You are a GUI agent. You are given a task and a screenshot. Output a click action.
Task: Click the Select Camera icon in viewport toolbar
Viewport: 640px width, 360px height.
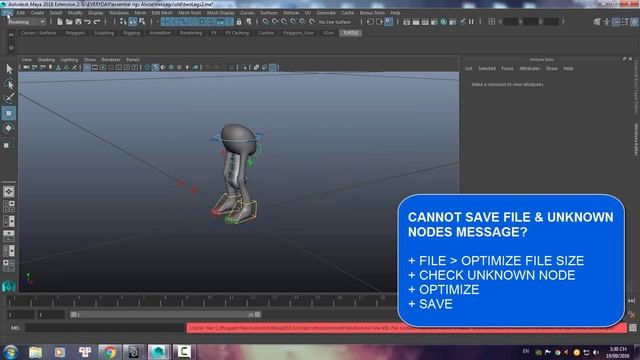[26, 67]
